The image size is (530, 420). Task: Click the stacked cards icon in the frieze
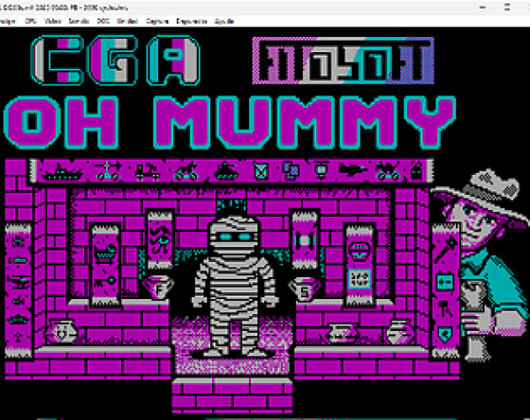point(291,171)
